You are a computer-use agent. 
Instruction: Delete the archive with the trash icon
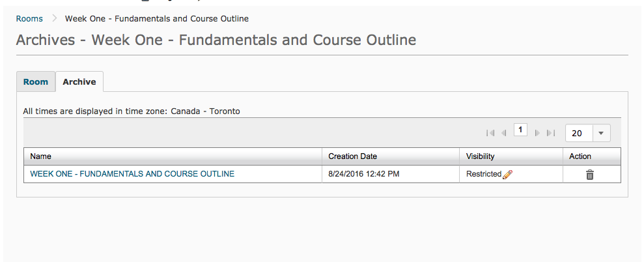(590, 175)
